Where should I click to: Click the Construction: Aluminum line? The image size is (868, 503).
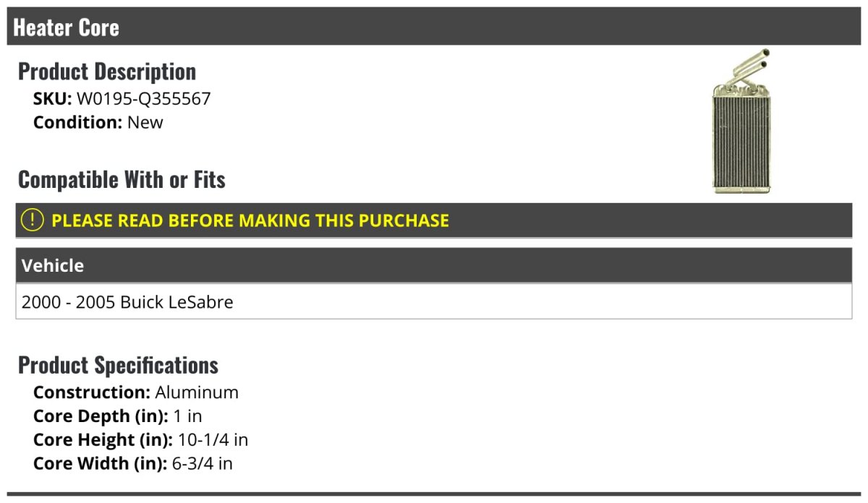click(x=136, y=392)
